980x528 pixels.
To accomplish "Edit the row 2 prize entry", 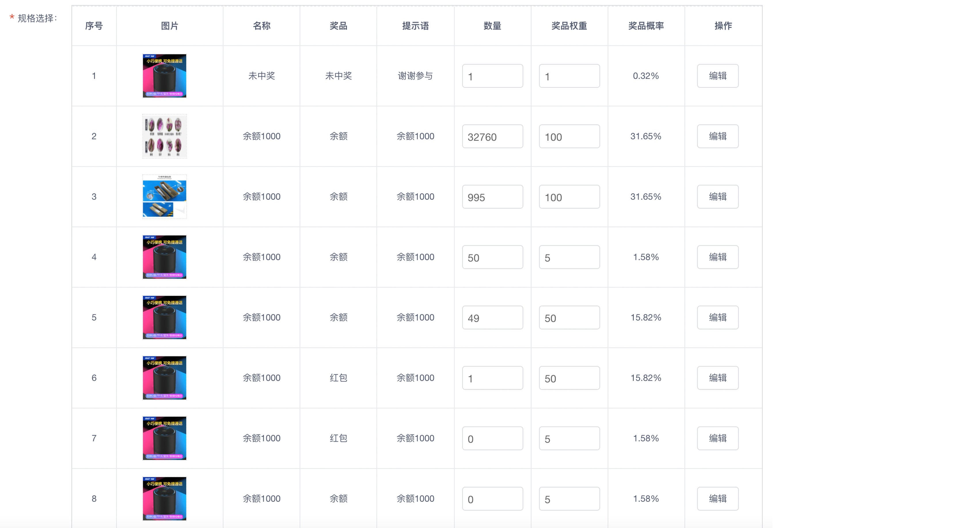I will 717,136.
